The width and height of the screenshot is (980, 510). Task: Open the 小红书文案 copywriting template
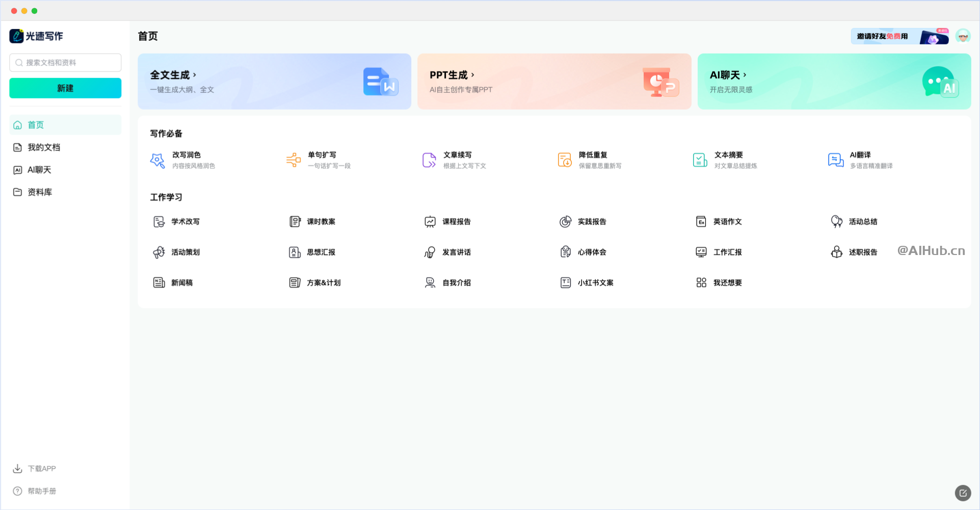click(595, 283)
